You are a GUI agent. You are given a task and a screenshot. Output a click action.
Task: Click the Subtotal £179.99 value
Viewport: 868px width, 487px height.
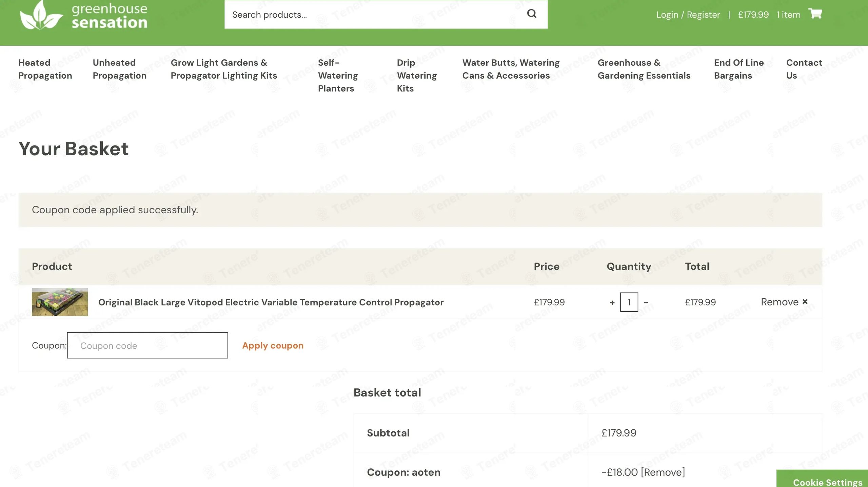point(619,433)
